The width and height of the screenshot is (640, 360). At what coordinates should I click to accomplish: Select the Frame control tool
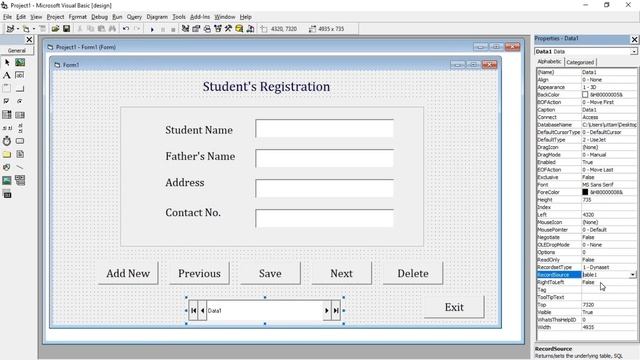pos(7,89)
